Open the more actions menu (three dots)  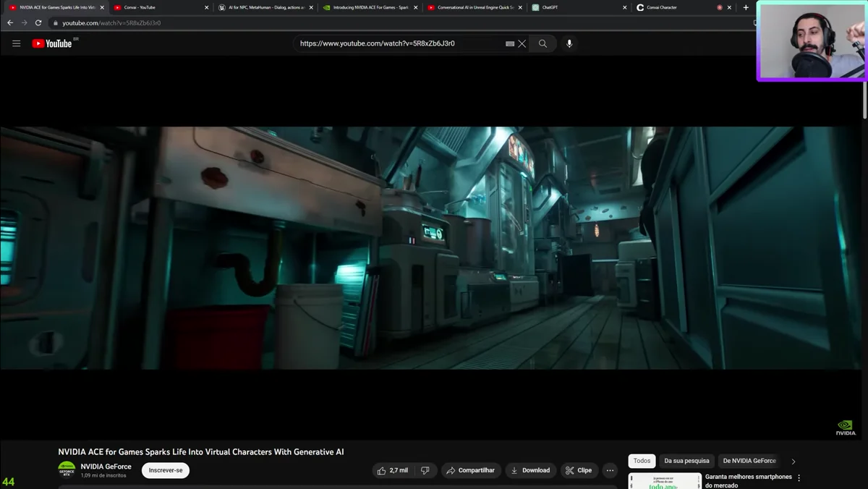(x=610, y=470)
